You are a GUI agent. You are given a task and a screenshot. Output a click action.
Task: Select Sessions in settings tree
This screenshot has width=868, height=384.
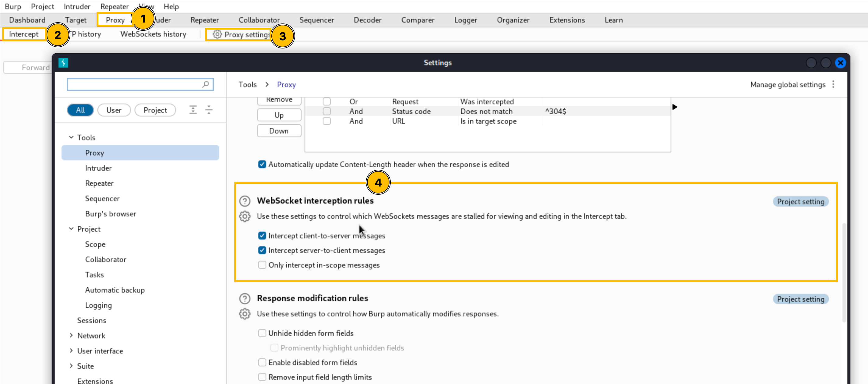(92, 320)
